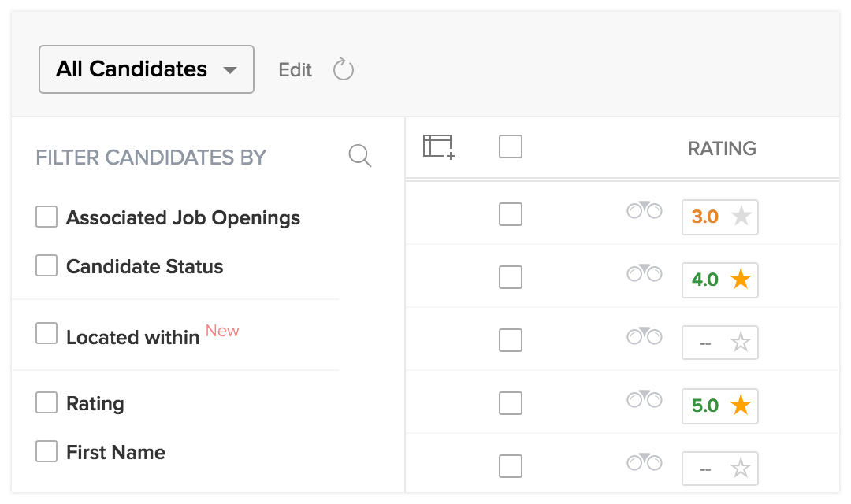The width and height of the screenshot is (851, 504).
Task: Click the filter search magnifier icon
Action: click(360, 156)
